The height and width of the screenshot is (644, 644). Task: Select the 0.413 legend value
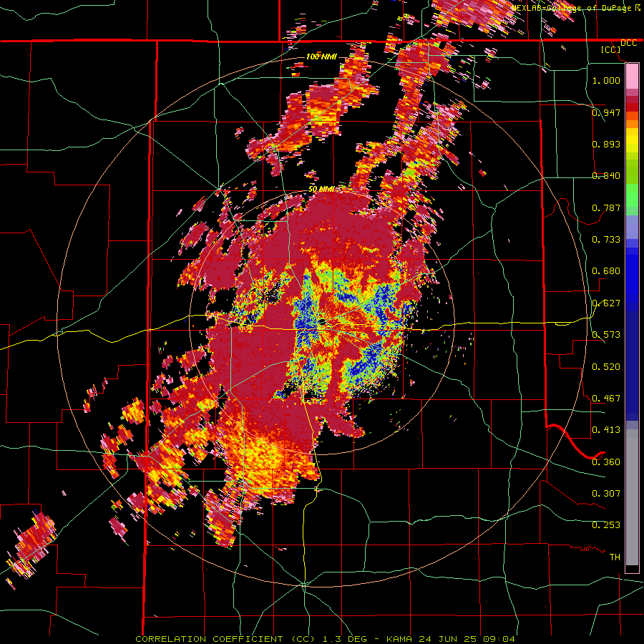pyautogui.click(x=606, y=430)
